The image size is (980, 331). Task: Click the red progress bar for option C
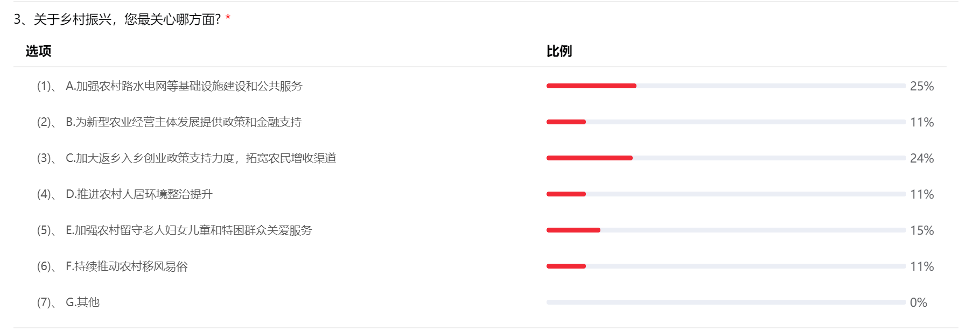589,158
